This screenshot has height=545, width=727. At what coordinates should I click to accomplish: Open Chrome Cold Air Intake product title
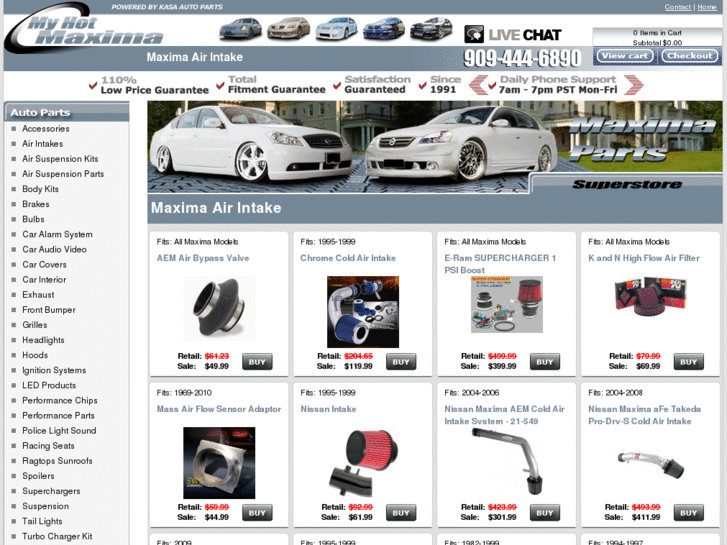click(348, 258)
